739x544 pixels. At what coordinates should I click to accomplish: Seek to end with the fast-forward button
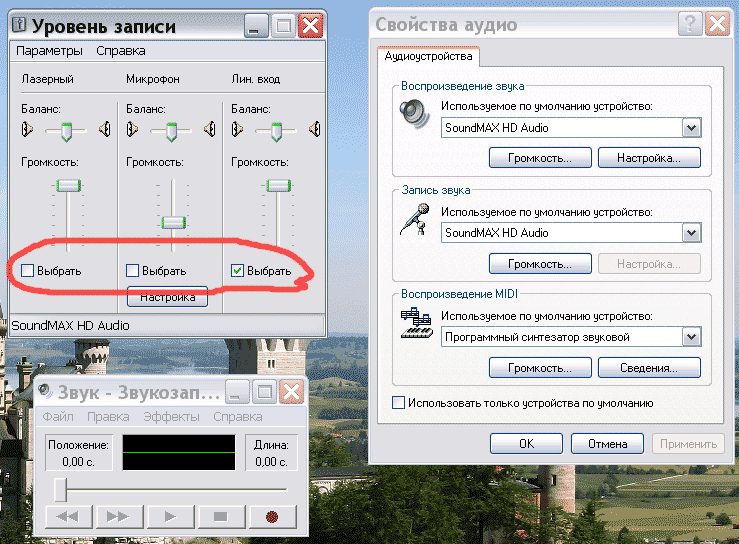[118, 516]
